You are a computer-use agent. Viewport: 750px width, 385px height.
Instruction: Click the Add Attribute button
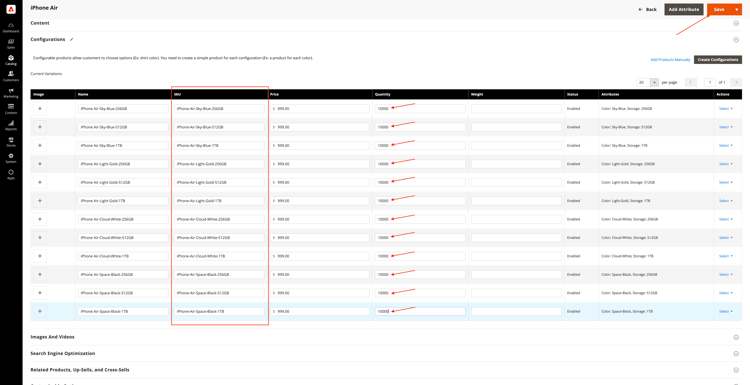[x=684, y=10]
